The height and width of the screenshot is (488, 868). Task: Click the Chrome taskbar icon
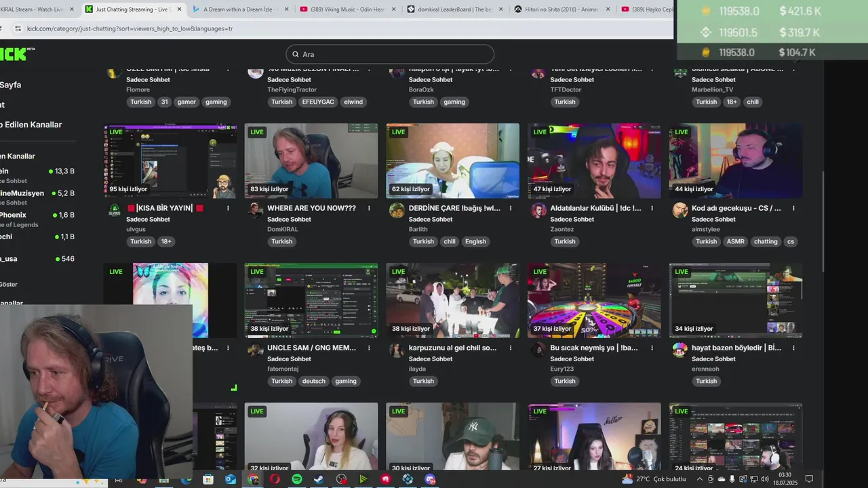(x=253, y=479)
